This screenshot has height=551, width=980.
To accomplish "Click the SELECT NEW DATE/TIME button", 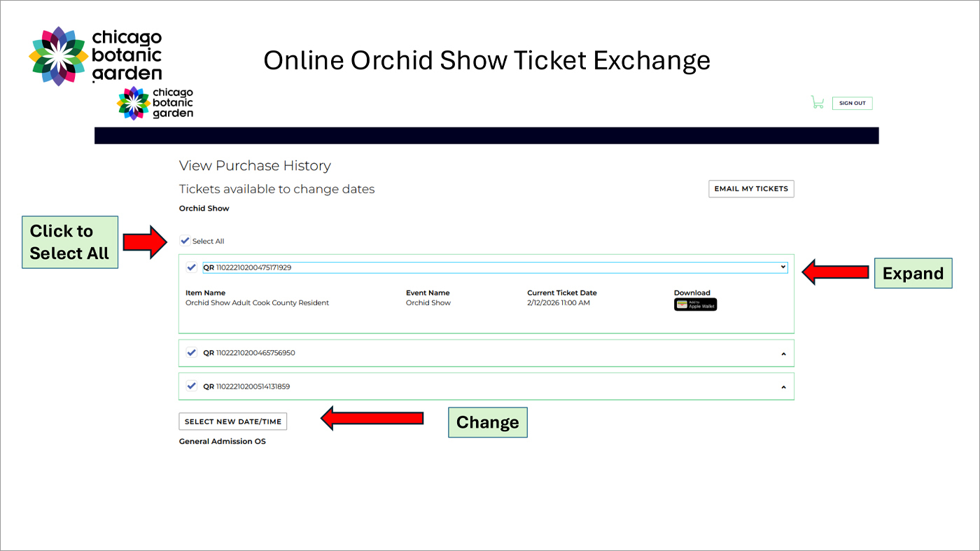I will point(232,421).
